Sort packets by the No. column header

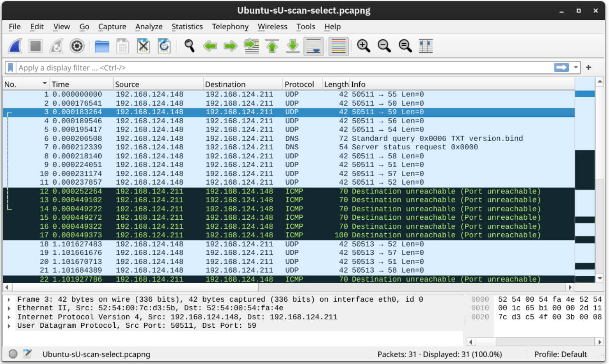26,84
